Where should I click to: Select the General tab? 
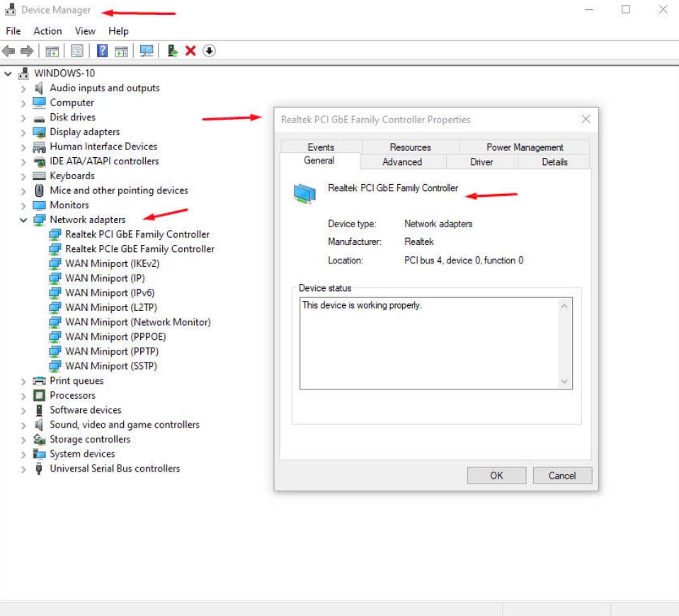[x=319, y=161]
